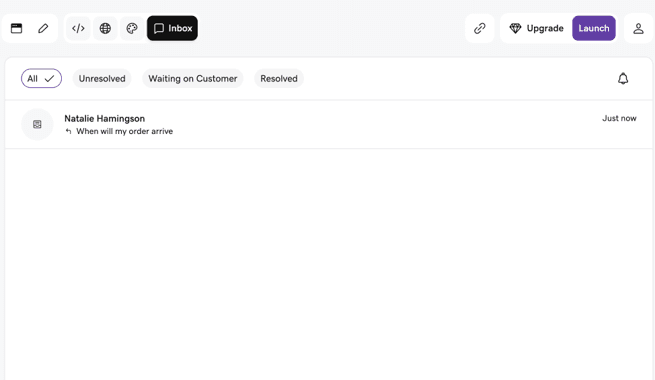This screenshot has height=380, width=655.
Task: Open Natalie Hamingson conversation name
Action: tap(104, 119)
